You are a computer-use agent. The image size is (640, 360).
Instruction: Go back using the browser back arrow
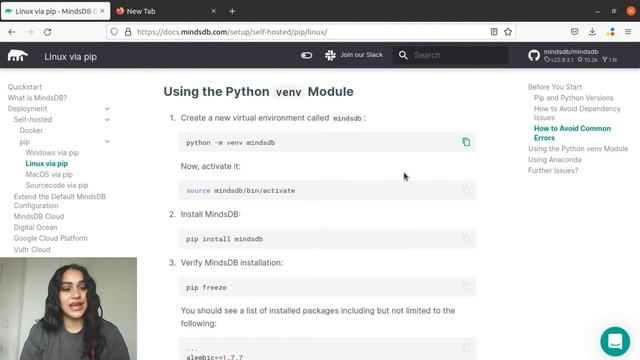point(12,32)
